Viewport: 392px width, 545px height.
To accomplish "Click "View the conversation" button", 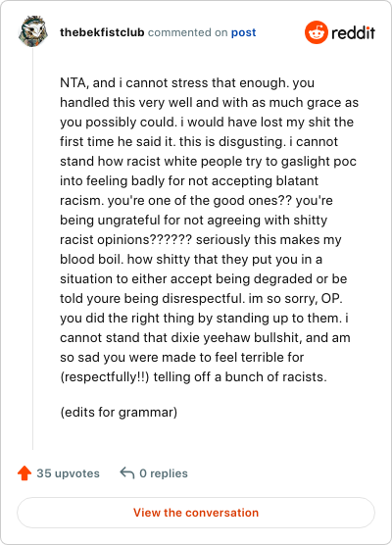I will click(x=196, y=513).
